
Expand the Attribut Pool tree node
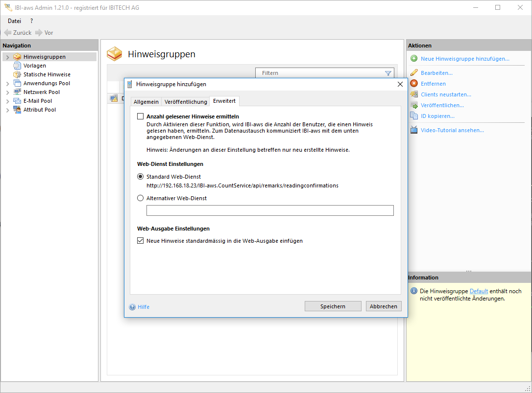7,110
